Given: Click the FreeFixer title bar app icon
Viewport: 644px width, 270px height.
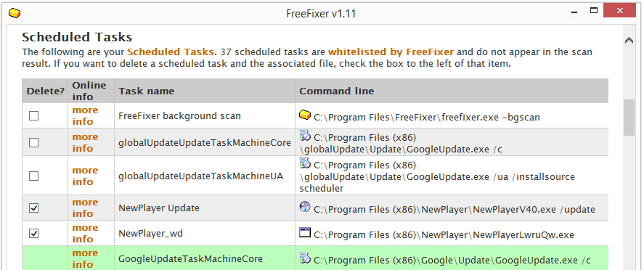Looking at the screenshot, I should 15,13.
